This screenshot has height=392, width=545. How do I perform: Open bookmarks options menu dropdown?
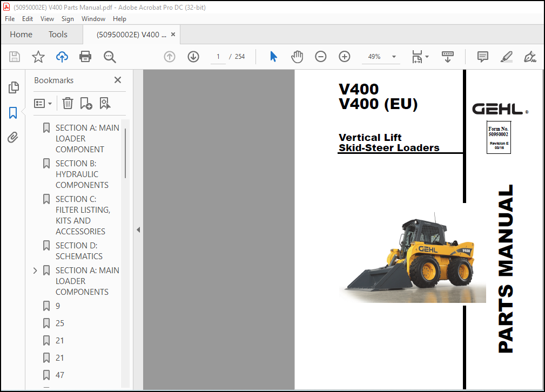tap(43, 103)
